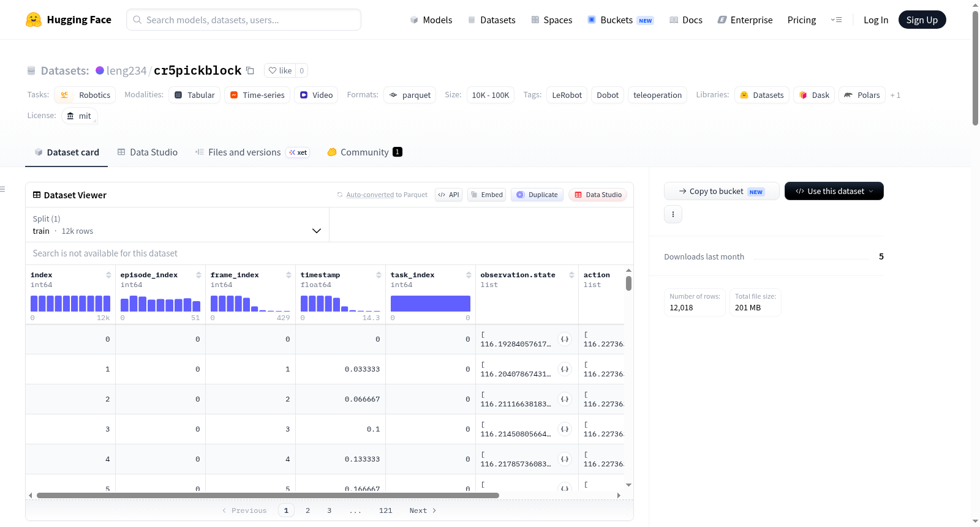Click the Sign Up button
The height and width of the screenshot is (527, 980).
(922, 20)
